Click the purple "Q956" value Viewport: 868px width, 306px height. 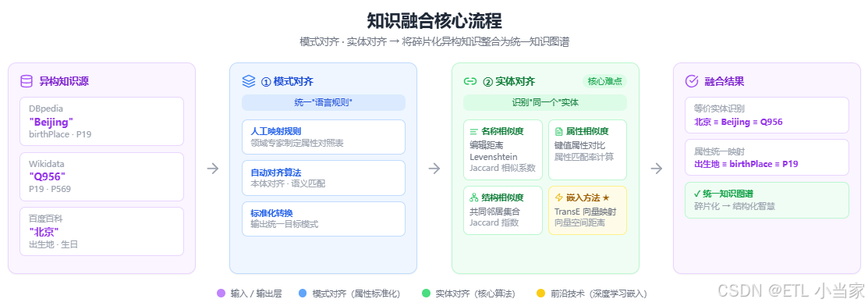47,177
